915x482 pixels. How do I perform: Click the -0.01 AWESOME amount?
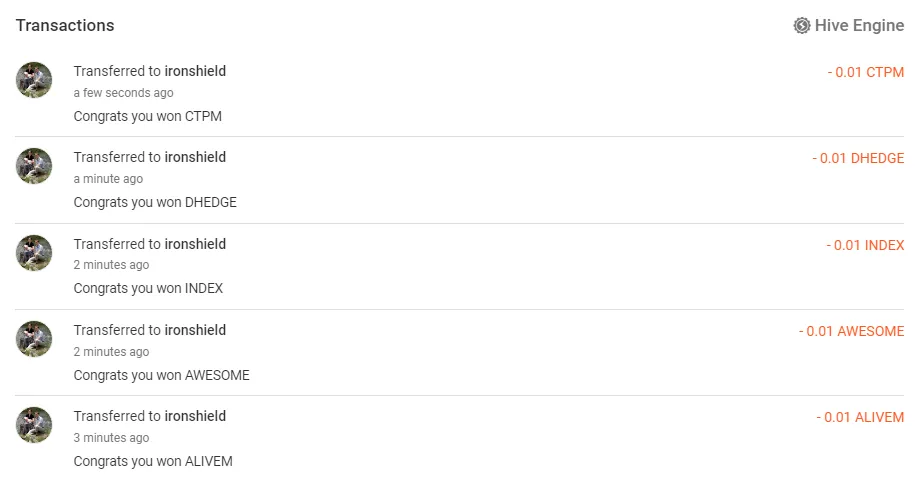point(851,331)
